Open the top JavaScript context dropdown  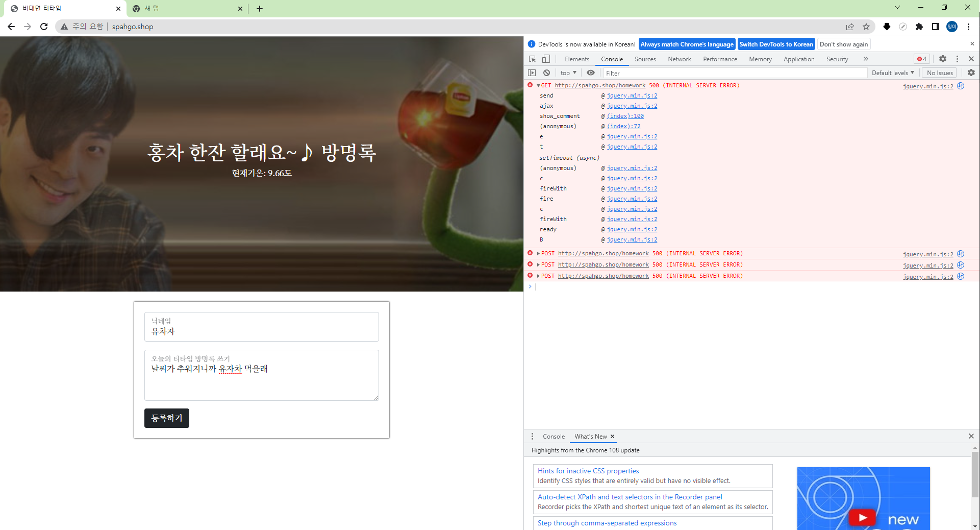click(x=568, y=73)
